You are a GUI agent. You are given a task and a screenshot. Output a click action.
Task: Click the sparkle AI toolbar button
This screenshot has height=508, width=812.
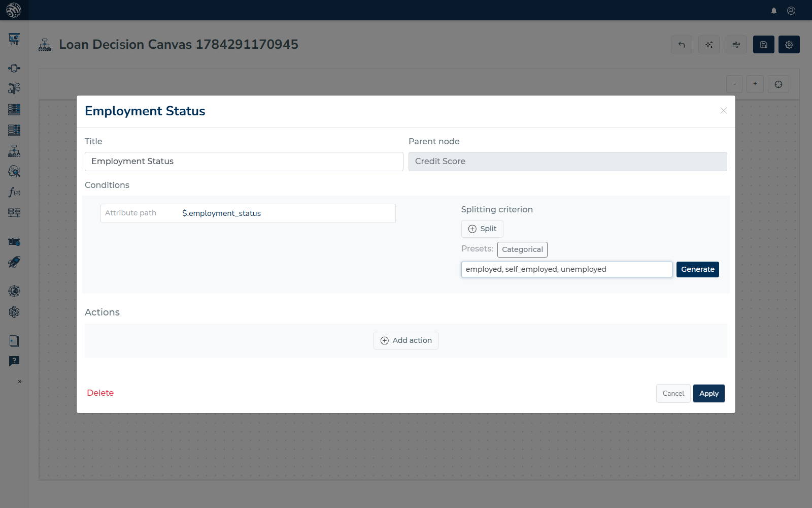(709, 45)
